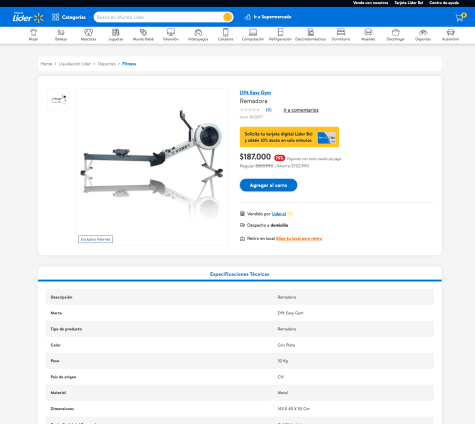
Task: Open the Automóvil category
Action: [x=450, y=35]
